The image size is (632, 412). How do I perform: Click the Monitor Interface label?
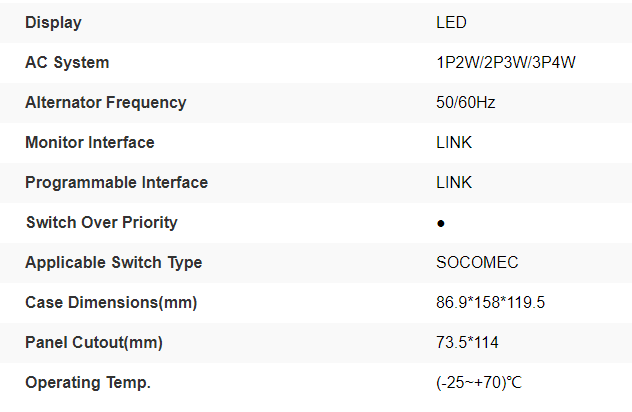[89, 142]
